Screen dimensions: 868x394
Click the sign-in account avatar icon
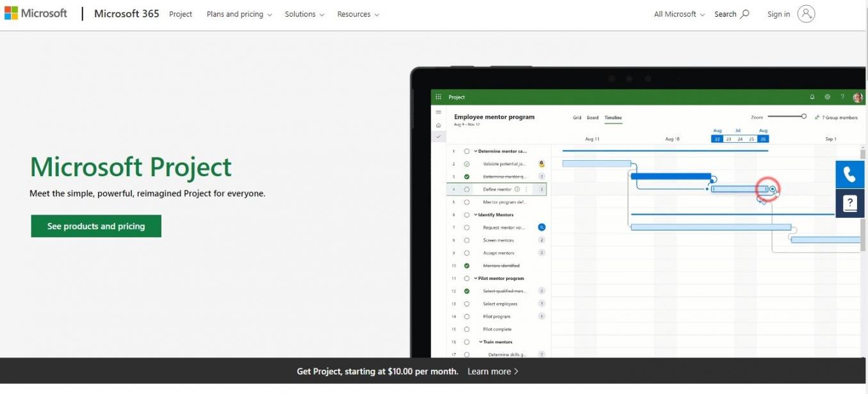point(806,14)
